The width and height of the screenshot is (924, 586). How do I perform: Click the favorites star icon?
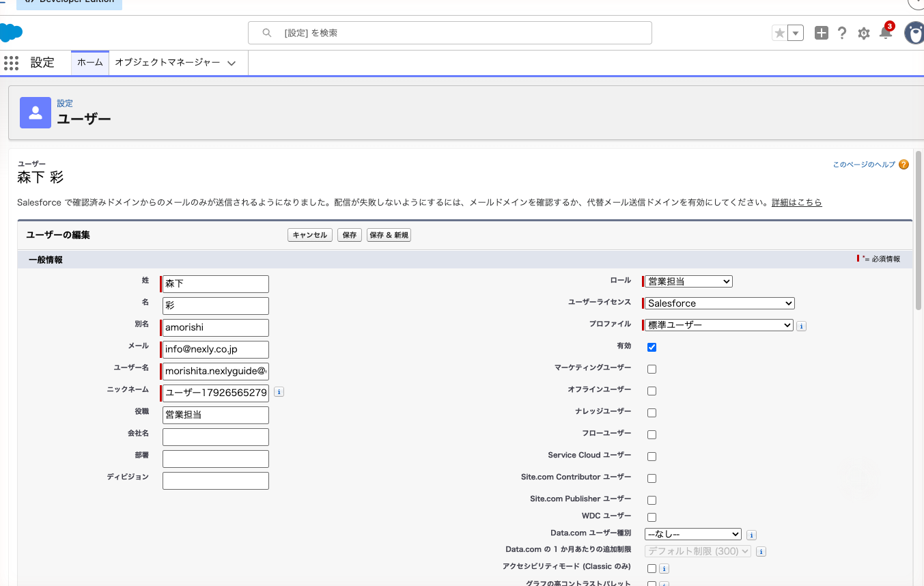click(x=779, y=33)
